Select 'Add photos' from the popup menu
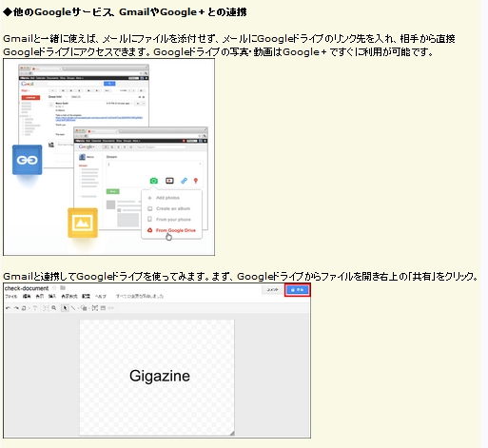The width and height of the screenshot is (488, 448). click(167, 198)
